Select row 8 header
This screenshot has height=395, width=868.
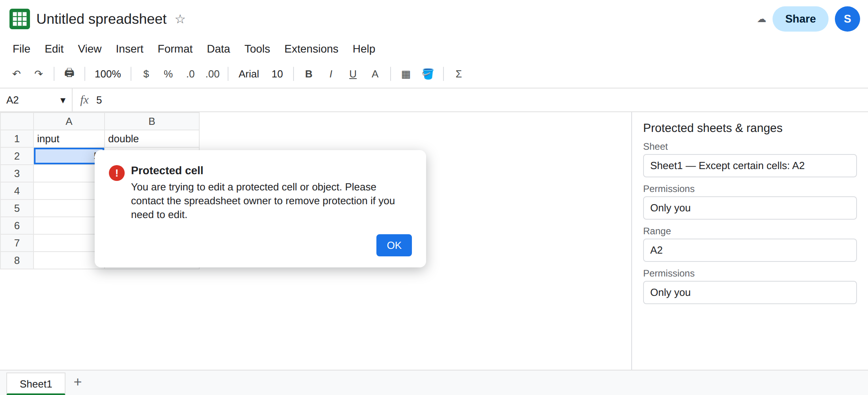17,260
